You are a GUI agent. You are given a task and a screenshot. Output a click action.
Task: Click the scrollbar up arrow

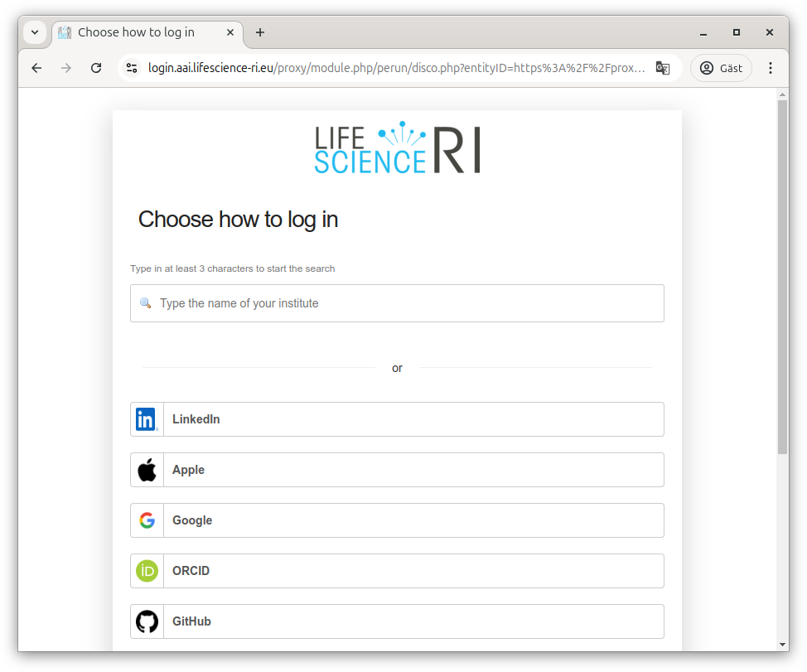pyautogui.click(x=782, y=94)
